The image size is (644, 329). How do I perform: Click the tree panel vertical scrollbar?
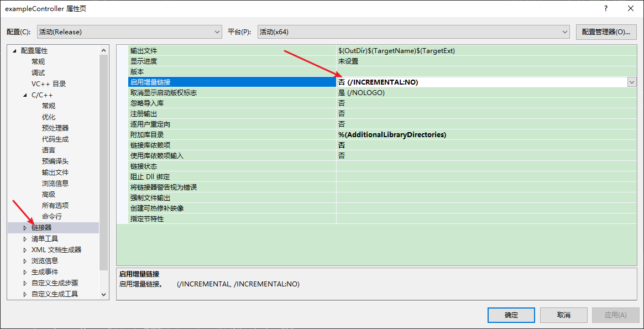[x=103, y=166]
